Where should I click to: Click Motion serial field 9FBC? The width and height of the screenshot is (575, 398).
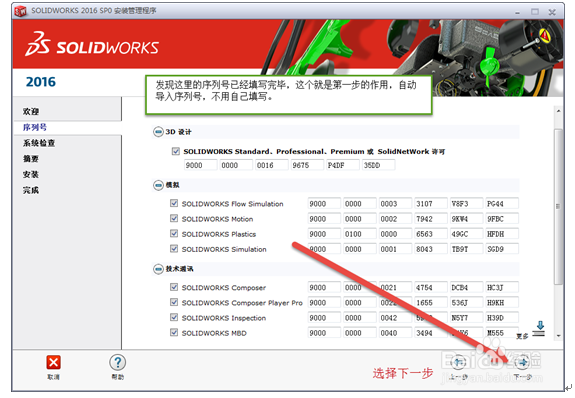(x=502, y=219)
